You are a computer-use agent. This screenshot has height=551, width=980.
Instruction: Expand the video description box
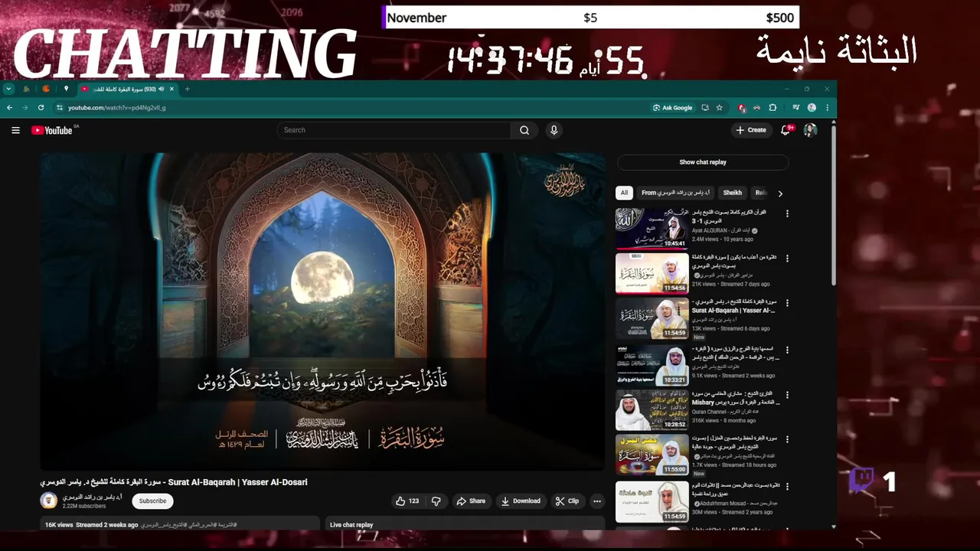click(x=179, y=524)
